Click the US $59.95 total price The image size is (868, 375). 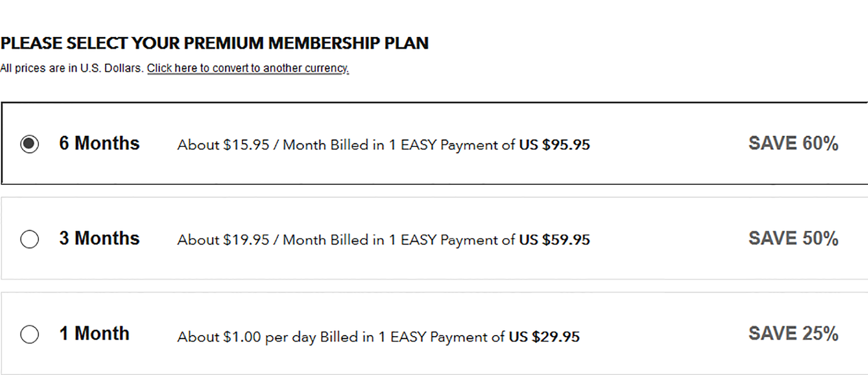coord(555,240)
